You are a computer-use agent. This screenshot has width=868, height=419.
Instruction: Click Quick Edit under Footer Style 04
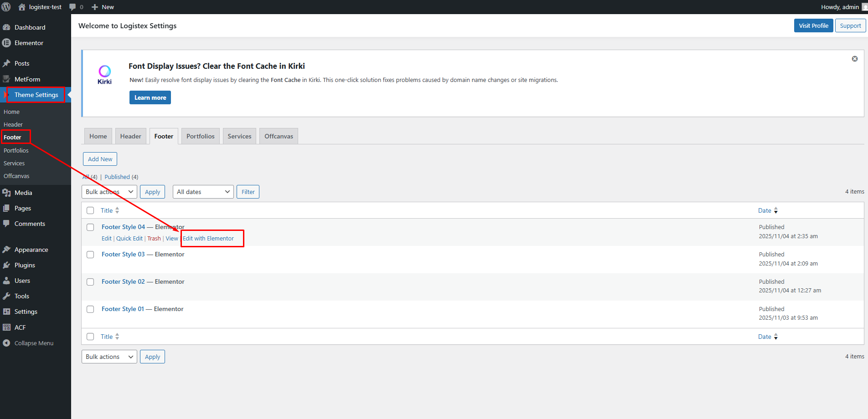[x=129, y=238]
